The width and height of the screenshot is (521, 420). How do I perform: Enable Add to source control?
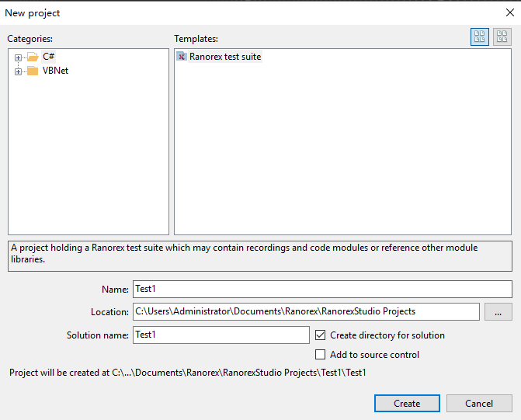point(321,354)
